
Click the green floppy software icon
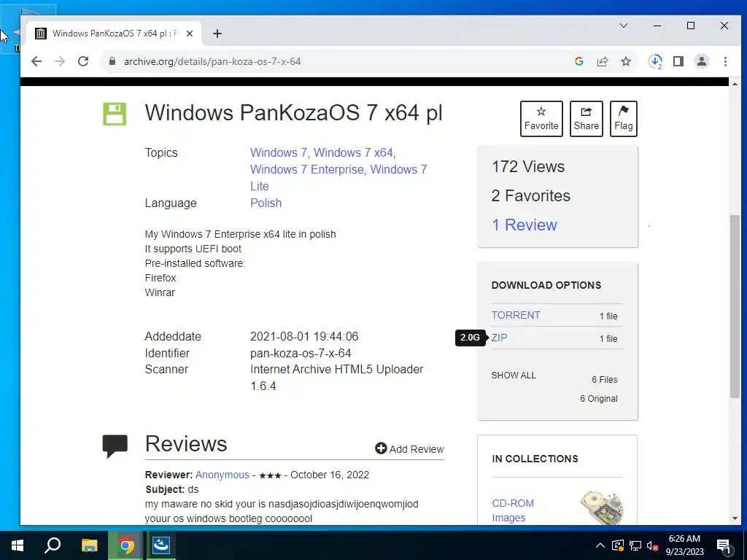115,114
